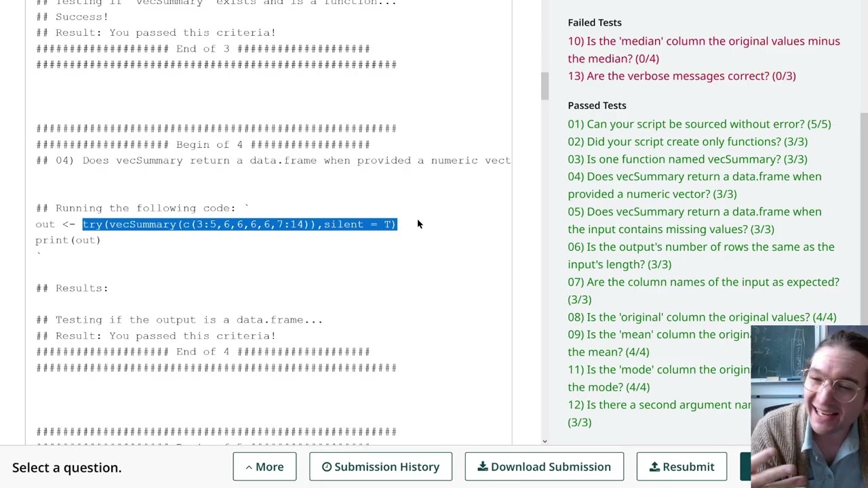Open test 09 'mean' column test

(659, 343)
